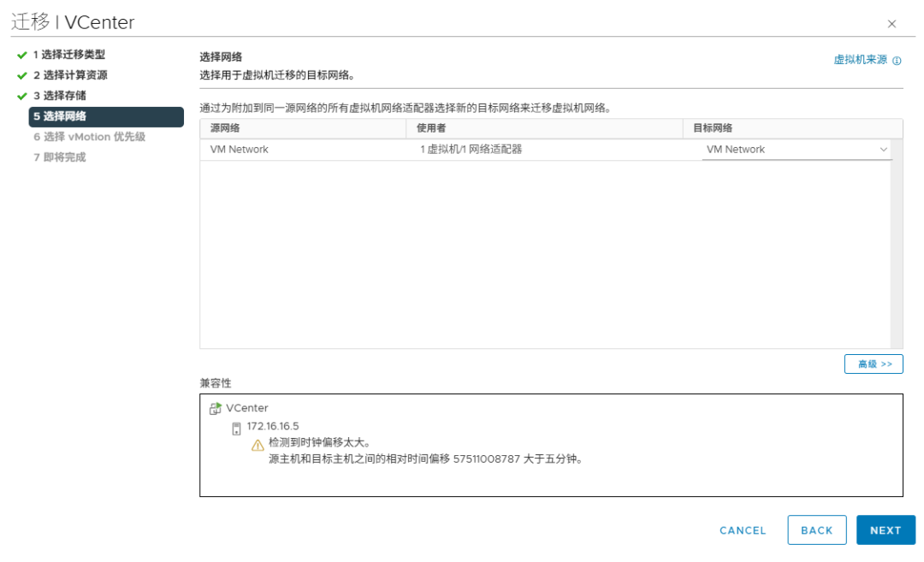The height and width of the screenshot is (562, 924).
Task: Open the 目标网络 VM Network dropdown
Action: (x=797, y=150)
